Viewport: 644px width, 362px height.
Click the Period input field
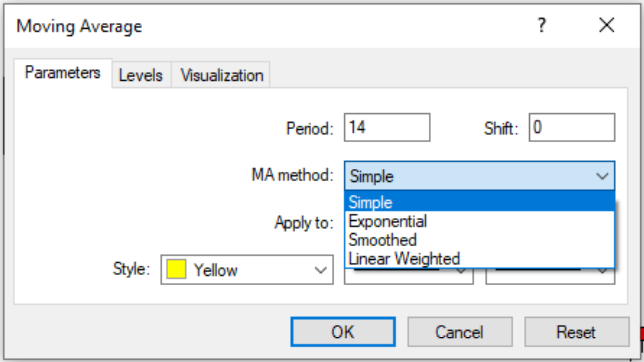tap(387, 127)
